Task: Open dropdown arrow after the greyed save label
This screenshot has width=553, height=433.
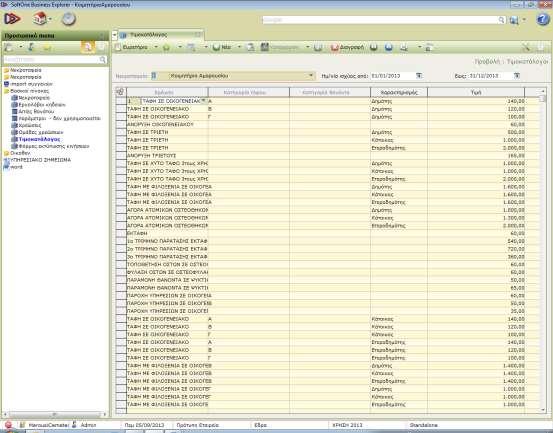Action: 308,47
